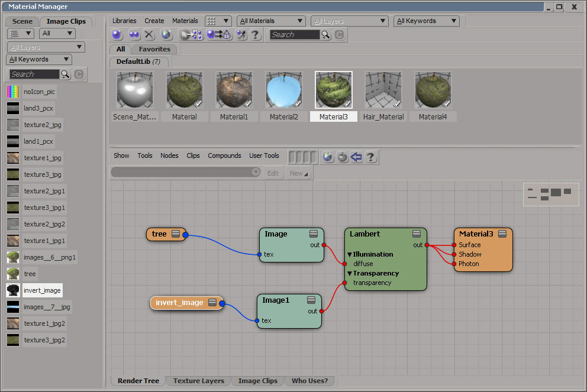This screenshot has height=392, width=587.
Task: Open the All Keywords dropdown in the left panel
Action: pos(38,59)
